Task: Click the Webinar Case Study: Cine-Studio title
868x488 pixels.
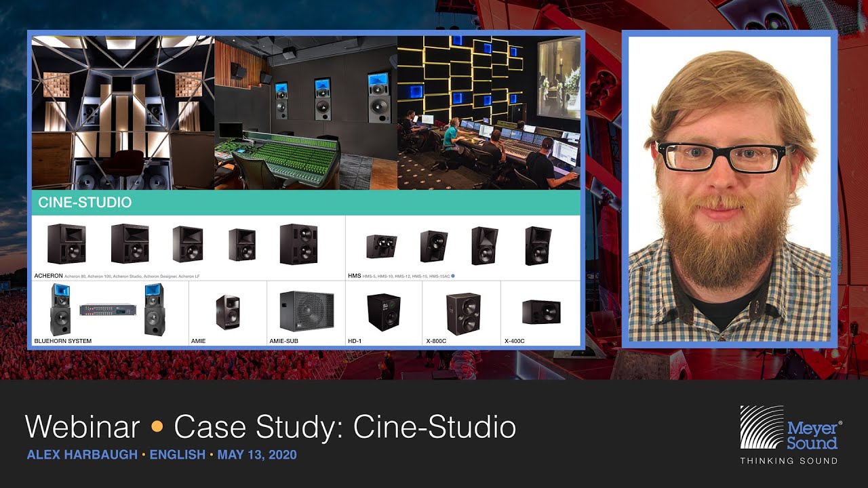Action: click(x=271, y=427)
